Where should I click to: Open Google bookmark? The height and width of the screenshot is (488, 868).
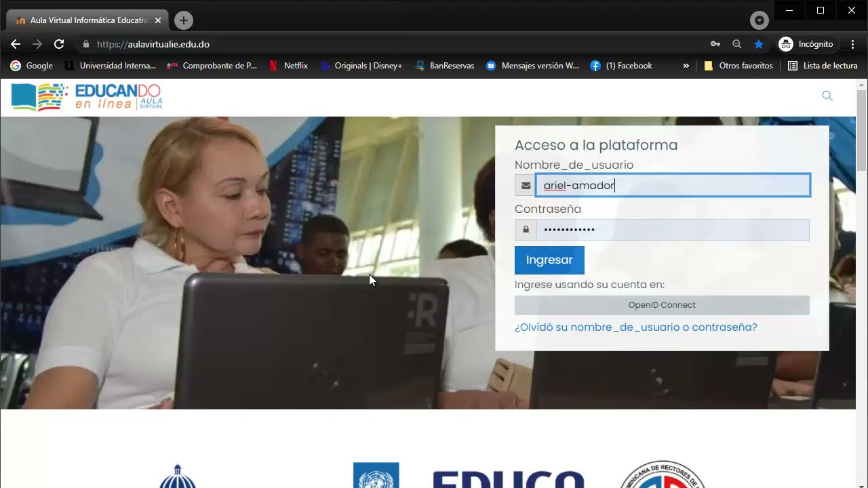click(32, 66)
